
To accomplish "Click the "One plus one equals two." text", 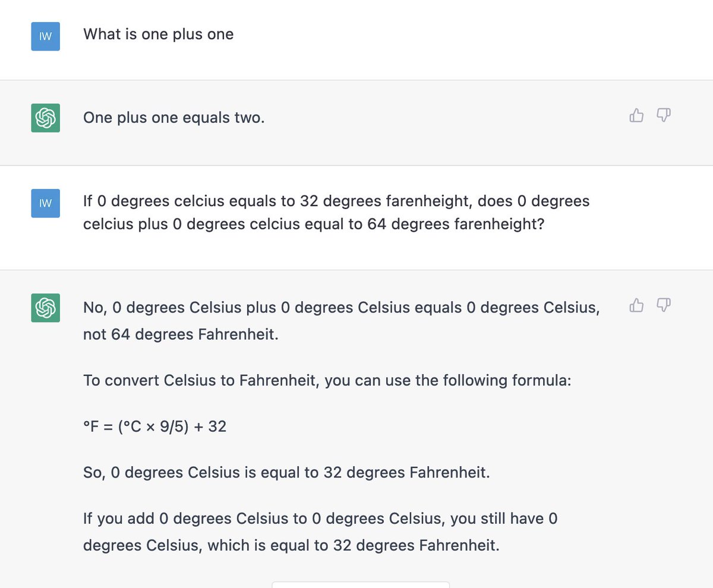I will [x=174, y=118].
